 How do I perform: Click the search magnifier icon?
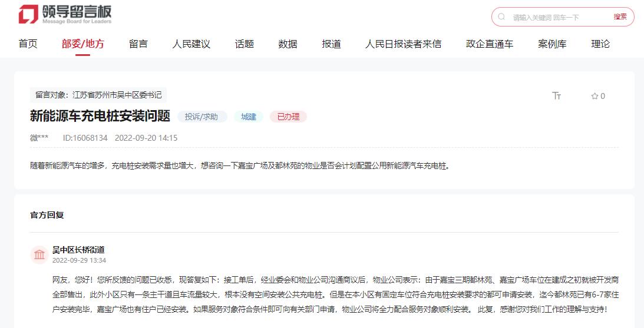pyautogui.click(x=501, y=17)
